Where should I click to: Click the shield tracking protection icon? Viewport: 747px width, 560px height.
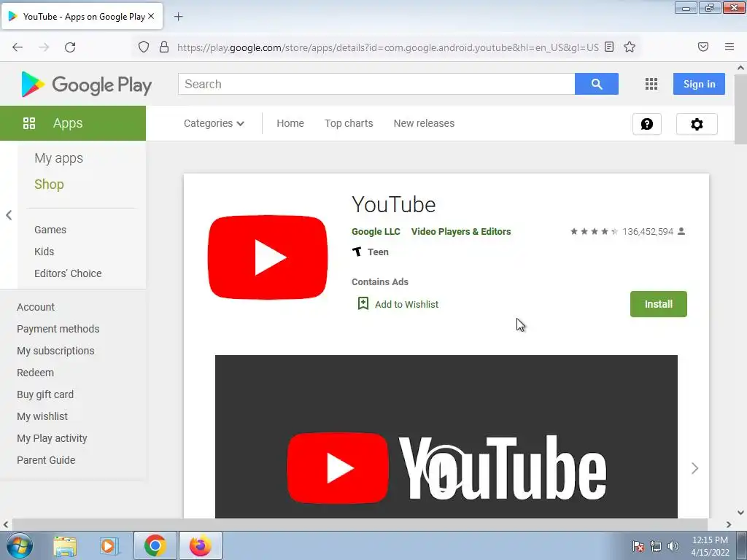click(144, 47)
